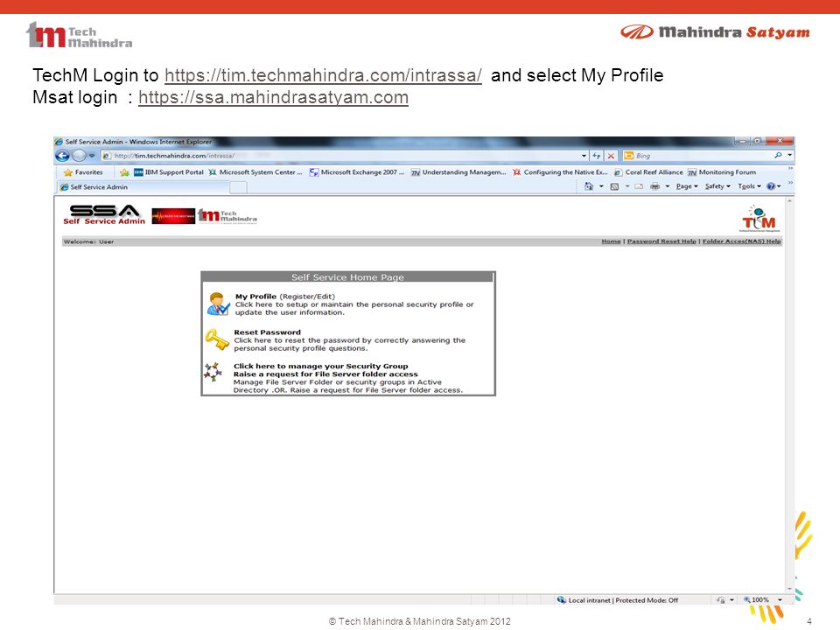Click the Tech Mahindra slide logo
Viewport: 840px width, 630px height.
pyautogui.click(x=80, y=35)
